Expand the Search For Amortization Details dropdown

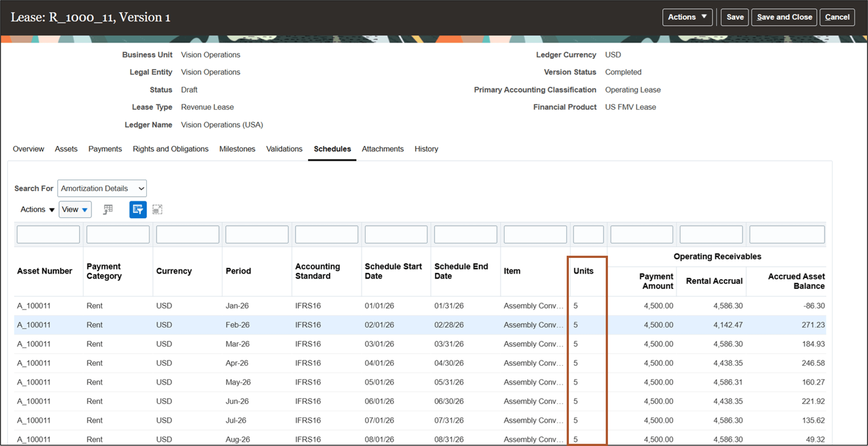click(x=102, y=188)
